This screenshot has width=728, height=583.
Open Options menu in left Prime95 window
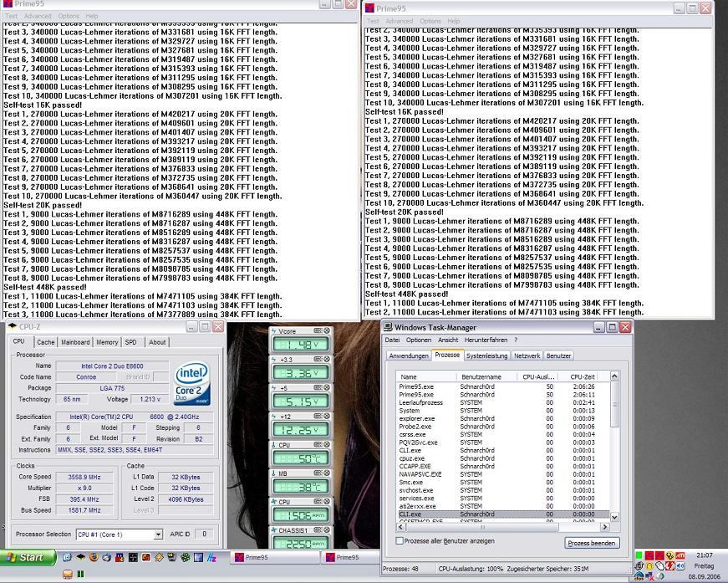(x=69, y=16)
